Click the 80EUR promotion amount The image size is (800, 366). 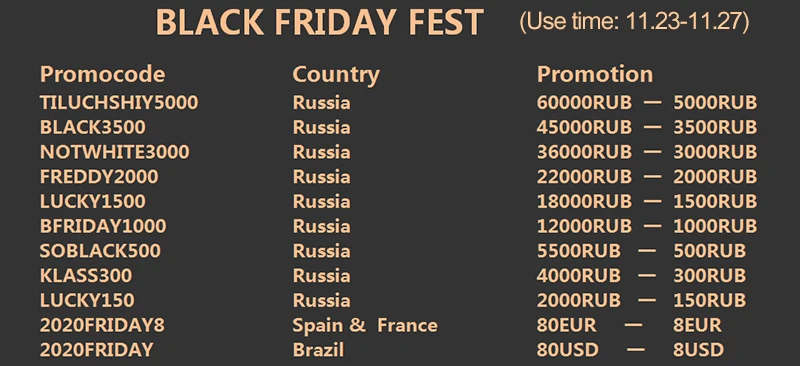[566, 325]
